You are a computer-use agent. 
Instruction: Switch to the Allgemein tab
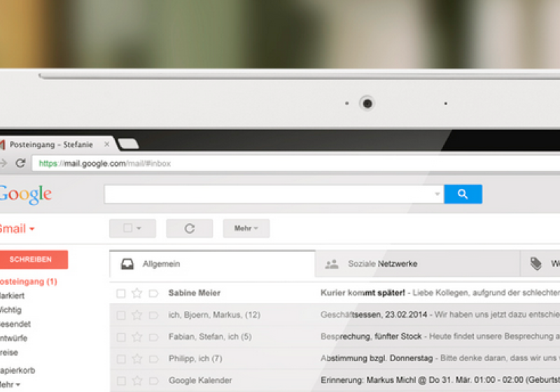213,264
